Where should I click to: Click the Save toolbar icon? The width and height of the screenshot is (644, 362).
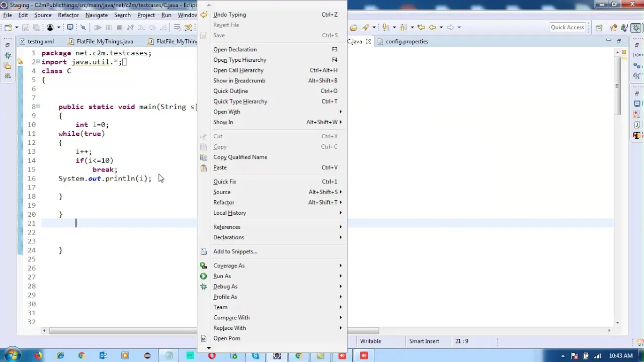[x=26, y=28]
